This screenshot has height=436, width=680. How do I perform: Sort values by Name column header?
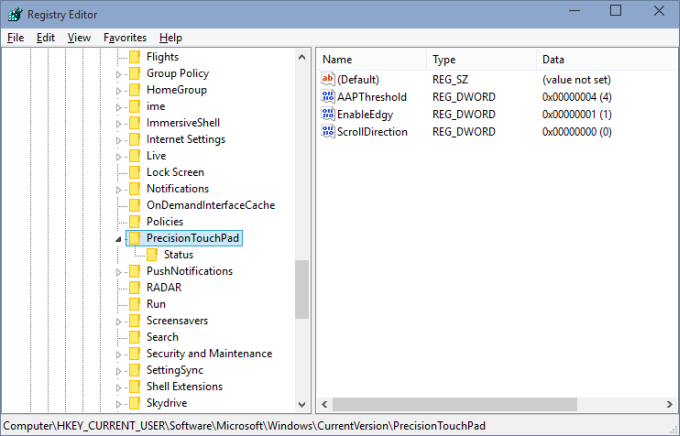point(370,59)
